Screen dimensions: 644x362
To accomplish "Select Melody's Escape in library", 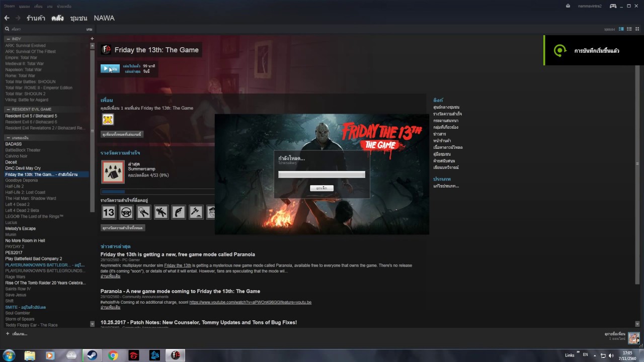I will [21, 229].
